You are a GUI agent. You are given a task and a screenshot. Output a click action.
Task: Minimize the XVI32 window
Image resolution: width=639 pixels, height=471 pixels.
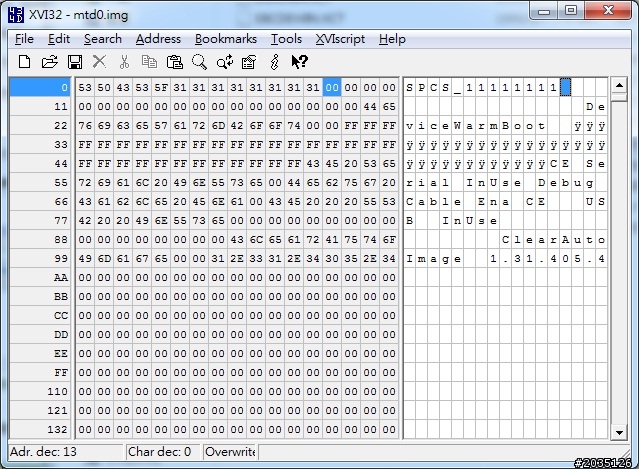pyautogui.click(x=544, y=11)
